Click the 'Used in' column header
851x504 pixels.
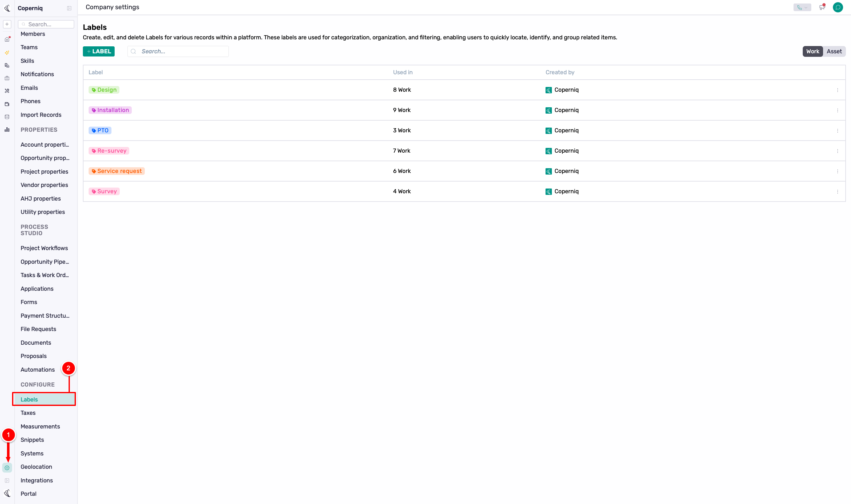point(403,72)
